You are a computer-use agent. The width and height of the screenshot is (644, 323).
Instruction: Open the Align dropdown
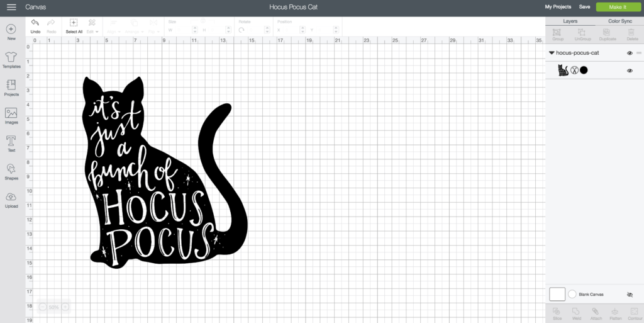pyautogui.click(x=114, y=26)
